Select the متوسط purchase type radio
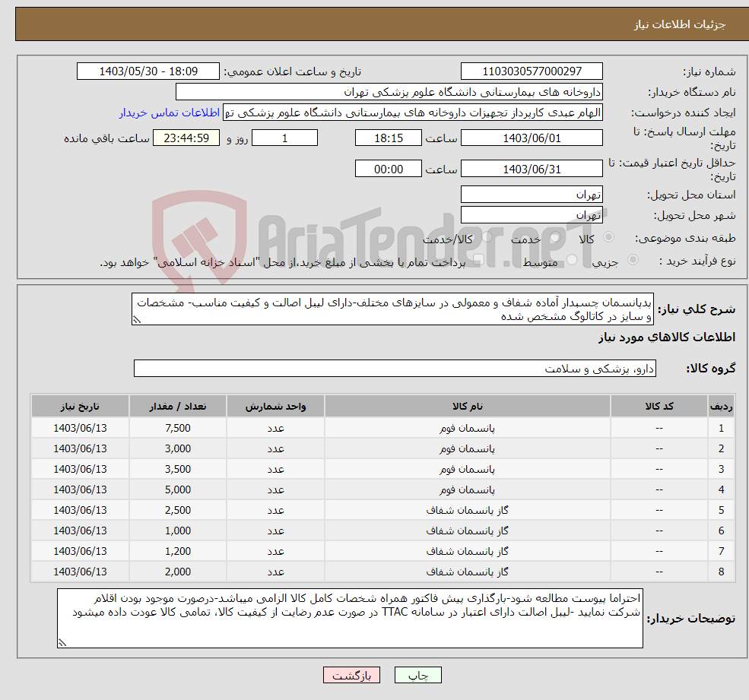This screenshot has height=700, width=749. pyautogui.click(x=572, y=260)
